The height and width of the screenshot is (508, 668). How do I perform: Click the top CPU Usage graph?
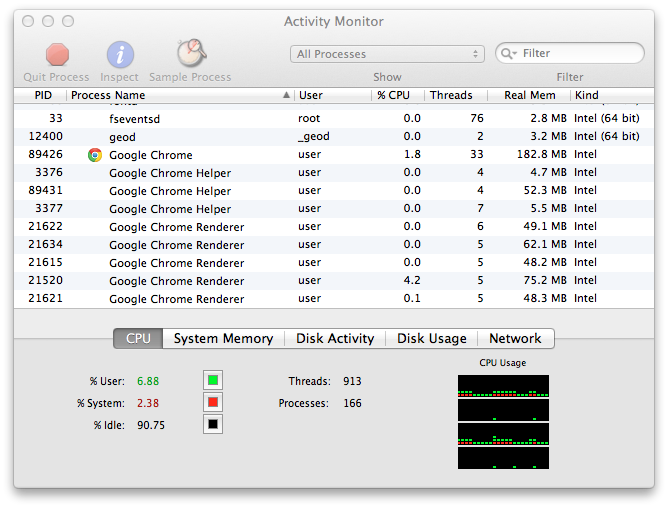point(503,386)
